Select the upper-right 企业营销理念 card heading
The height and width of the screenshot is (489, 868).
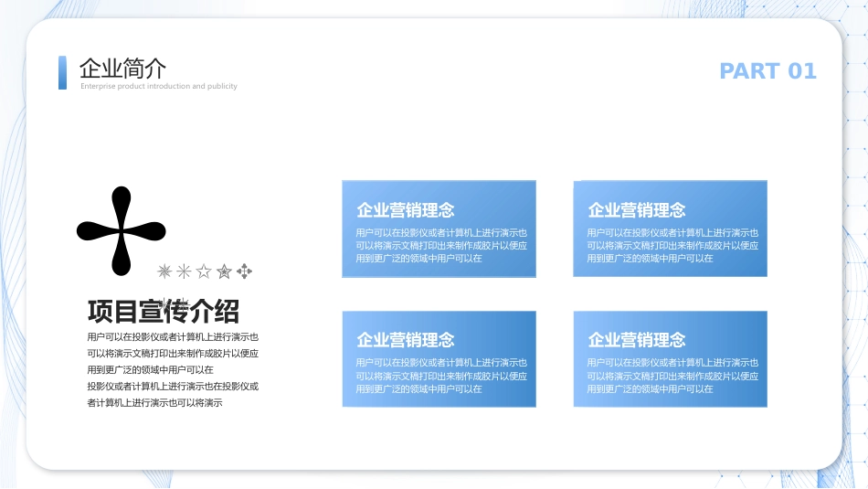[x=637, y=210]
